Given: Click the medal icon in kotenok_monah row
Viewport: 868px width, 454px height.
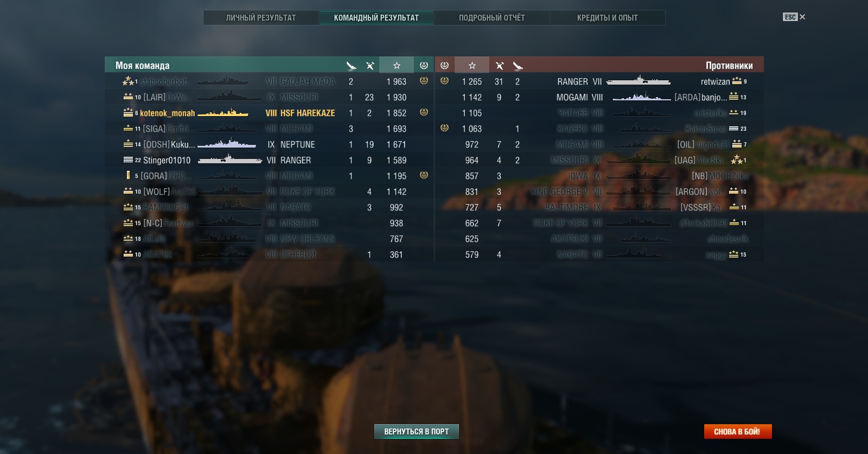Looking at the screenshot, I should click(x=424, y=112).
